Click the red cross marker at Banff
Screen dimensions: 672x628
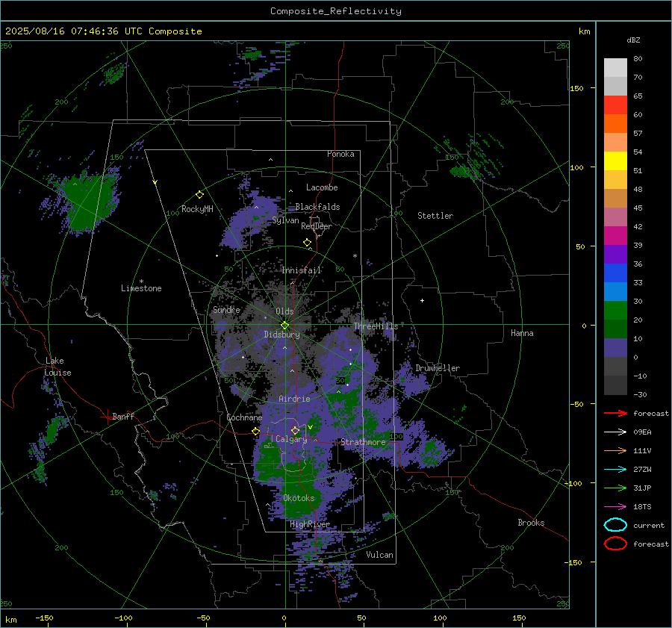coord(107,417)
